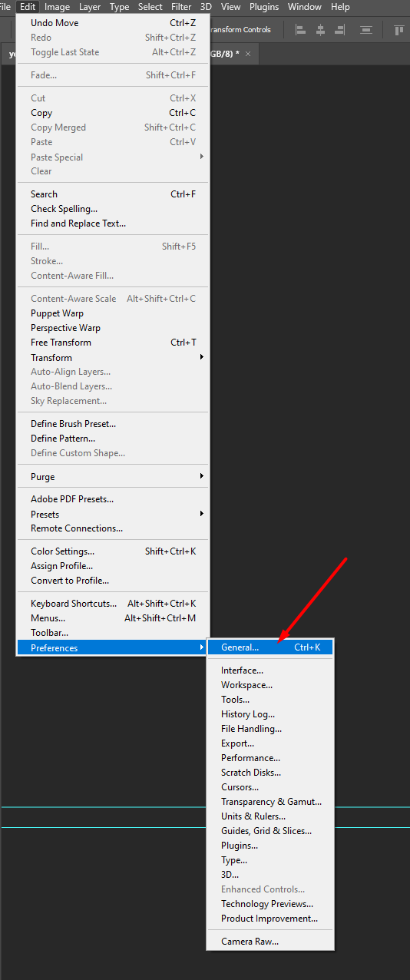Select Define Brush Preset...

[x=113, y=424]
